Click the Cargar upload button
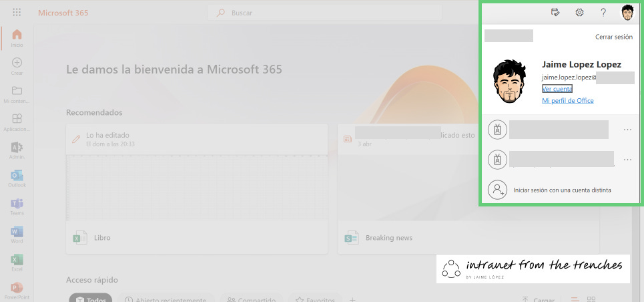Screen dimensions: 644x302 539,299
